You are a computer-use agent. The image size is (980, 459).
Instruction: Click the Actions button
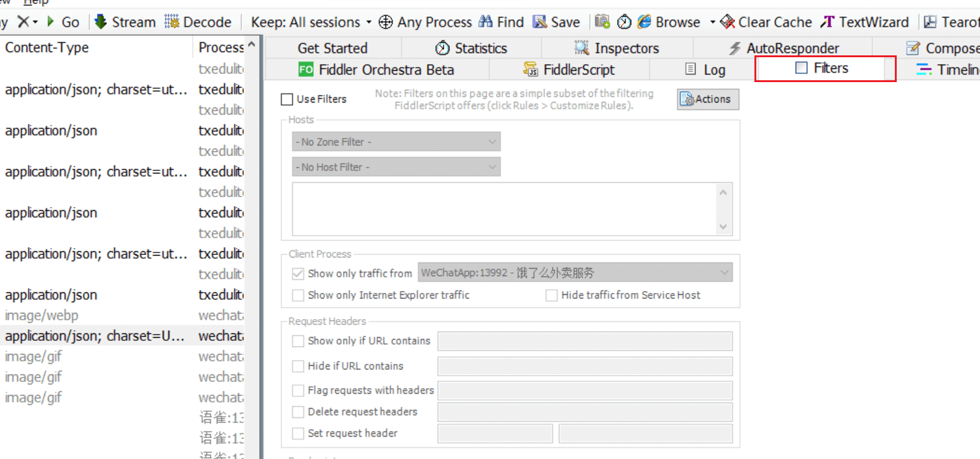[708, 99]
